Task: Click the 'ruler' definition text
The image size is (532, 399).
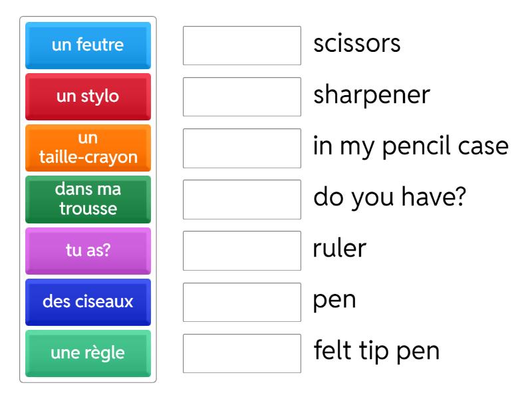Action: coord(340,249)
